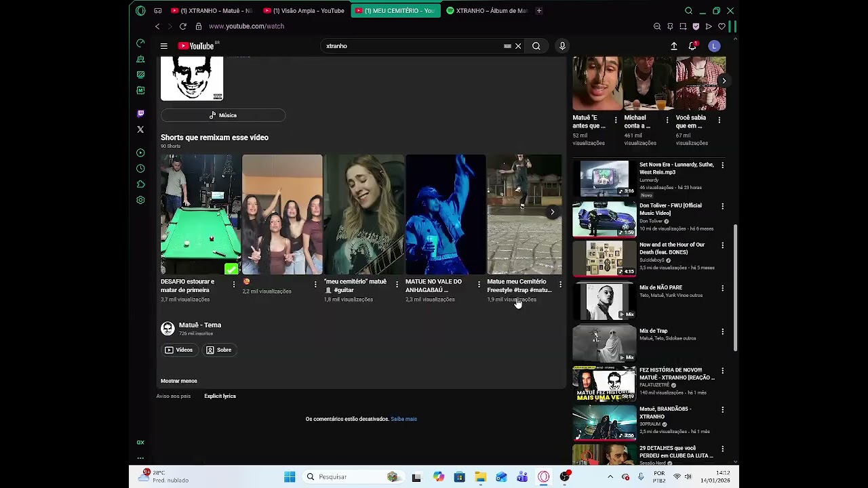This screenshot has width=868, height=488.
Task: Open Twitch panel in the Opera sidebar
Action: tap(140, 113)
